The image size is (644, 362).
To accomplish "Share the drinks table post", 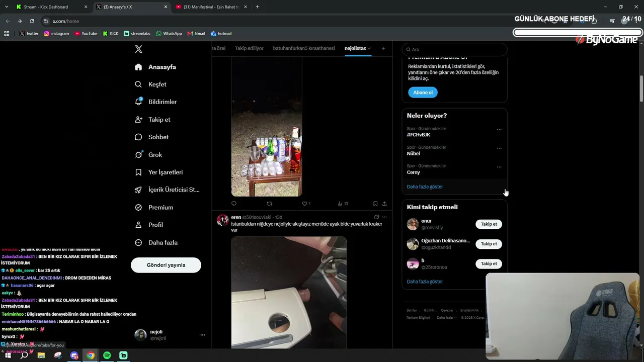I will coord(384,204).
